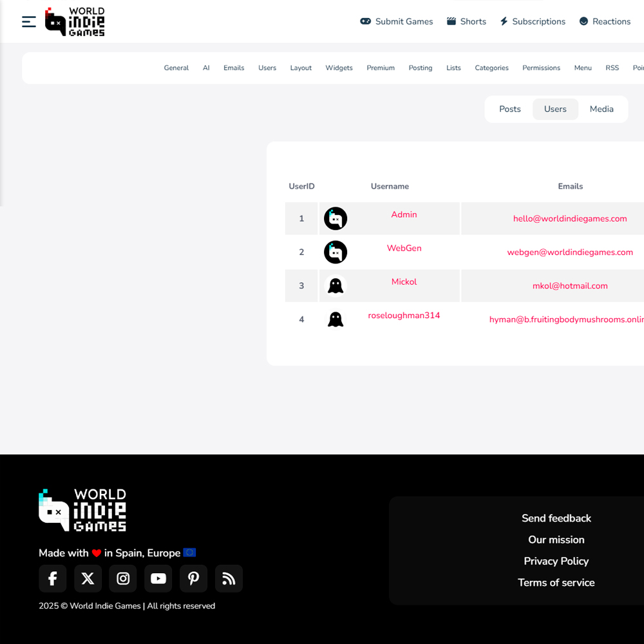Click the webgen@worldindiegames.com email link
644x644 pixels.
point(570,252)
